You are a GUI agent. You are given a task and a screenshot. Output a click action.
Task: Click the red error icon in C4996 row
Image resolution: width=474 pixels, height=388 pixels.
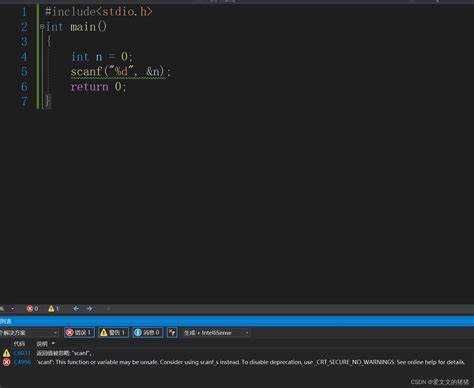6,362
